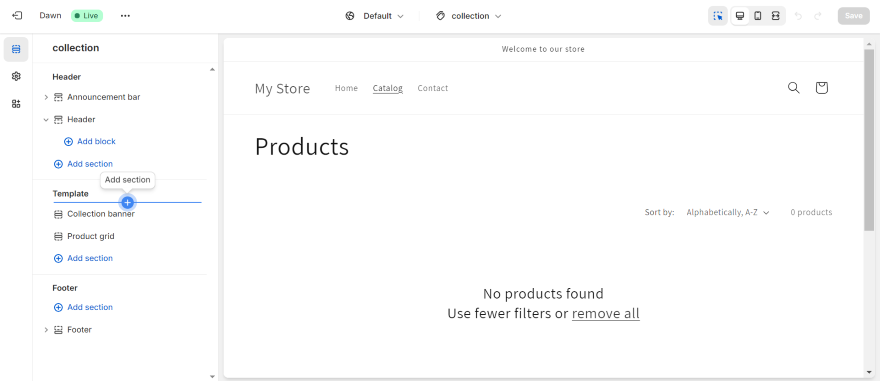Click the Products page heading
The height and width of the screenshot is (381, 880).
[x=302, y=147]
